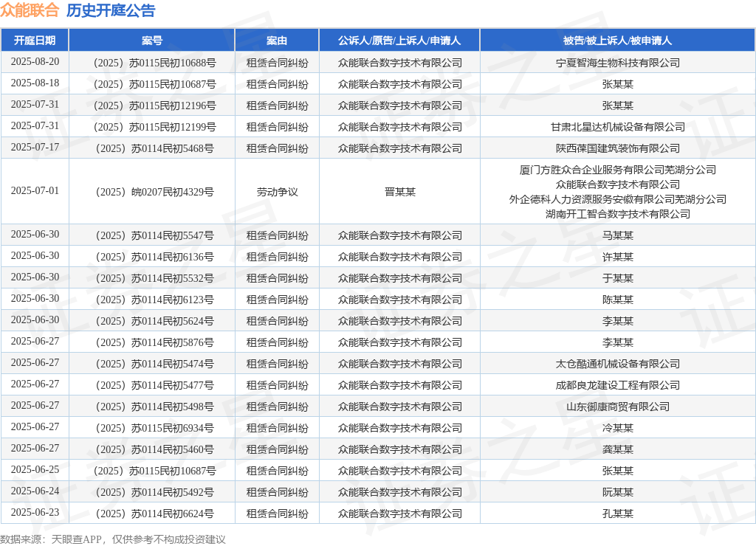Image resolution: width=756 pixels, height=546 pixels.
Task: Select defendant 冷某某
Action: click(x=618, y=428)
